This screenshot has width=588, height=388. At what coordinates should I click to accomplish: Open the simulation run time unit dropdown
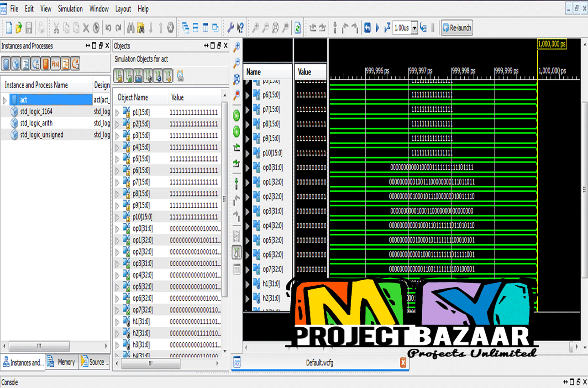tap(415, 28)
